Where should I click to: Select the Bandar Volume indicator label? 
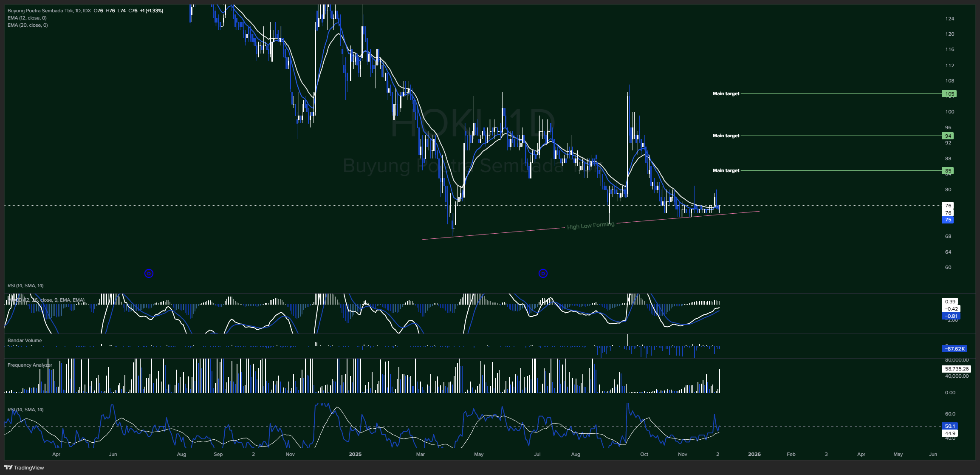25,340
